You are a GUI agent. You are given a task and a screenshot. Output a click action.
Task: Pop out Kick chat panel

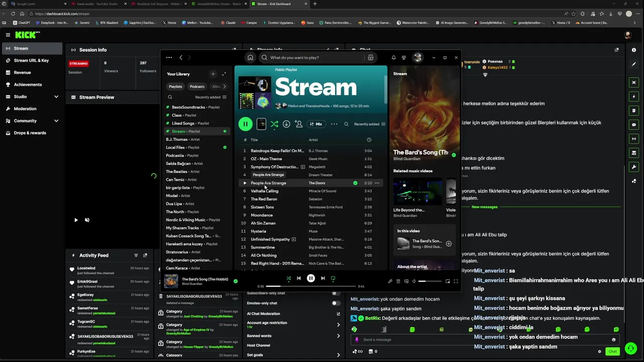coord(617,50)
